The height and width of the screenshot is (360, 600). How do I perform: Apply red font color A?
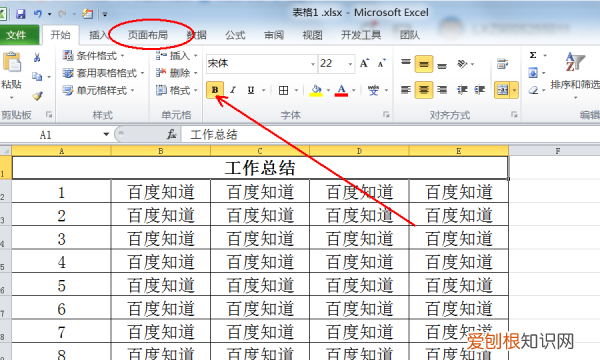(341, 90)
